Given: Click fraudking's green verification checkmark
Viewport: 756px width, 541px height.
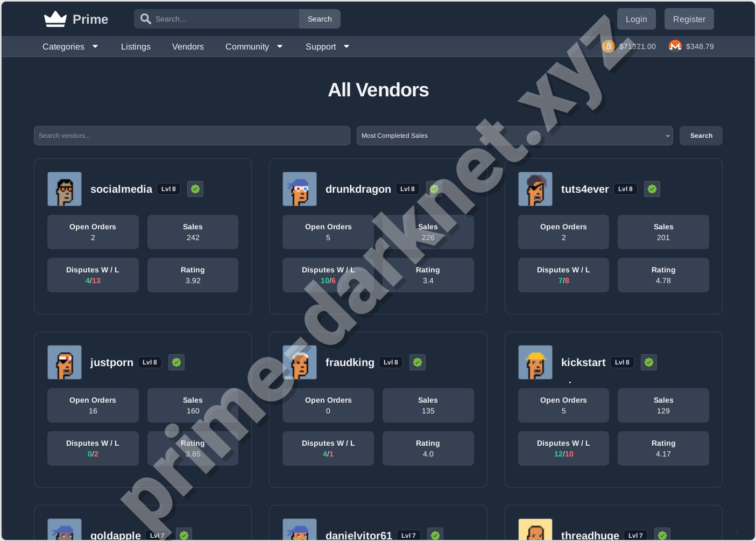Looking at the screenshot, I should (418, 362).
